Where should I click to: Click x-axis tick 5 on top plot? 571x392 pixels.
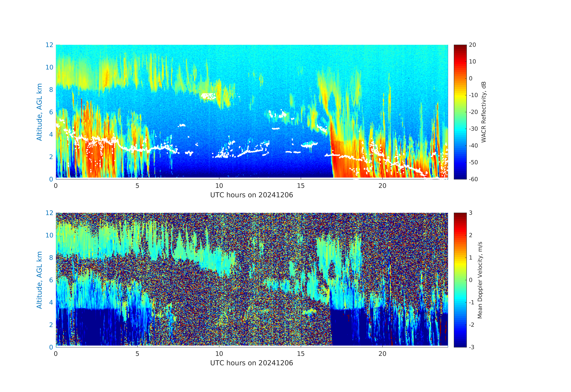point(137,186)
